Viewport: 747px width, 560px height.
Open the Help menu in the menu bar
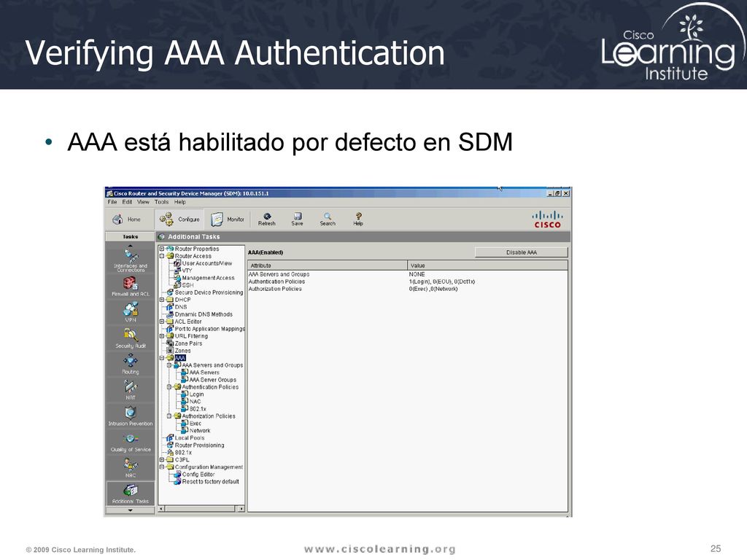180,202
